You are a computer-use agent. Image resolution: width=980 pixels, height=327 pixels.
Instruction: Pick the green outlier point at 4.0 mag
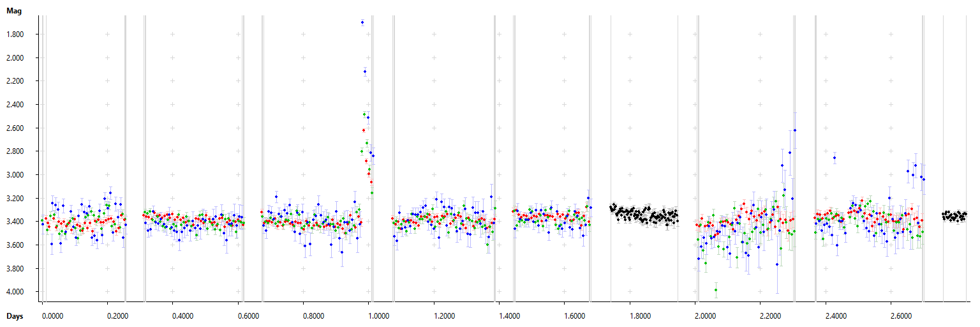click(x=716, y=290)
